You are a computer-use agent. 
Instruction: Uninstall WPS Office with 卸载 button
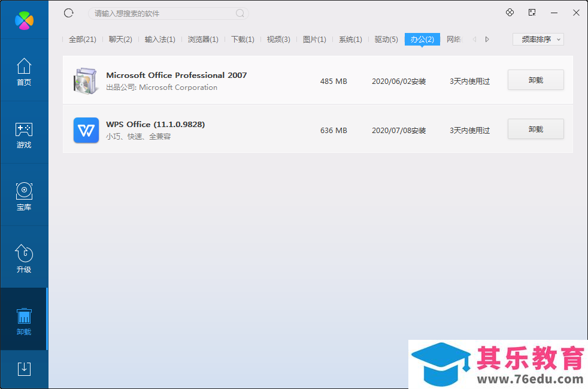535,129
